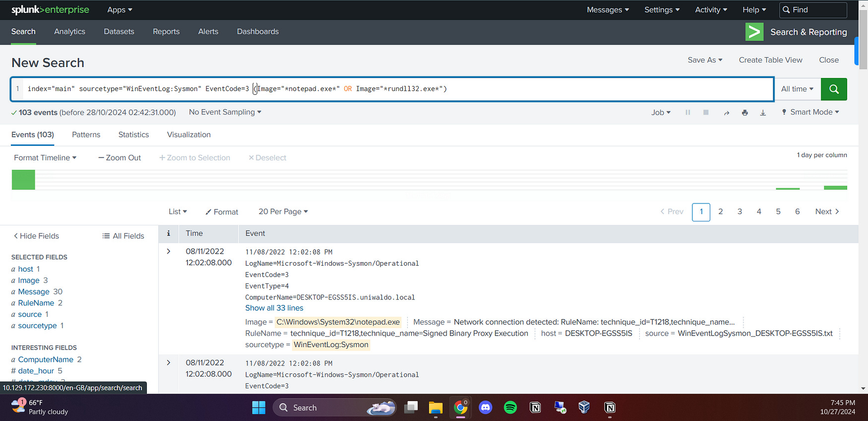Screen dimensions: 868x421
Task: Open Save As dropdown
Action: point(705,60)
